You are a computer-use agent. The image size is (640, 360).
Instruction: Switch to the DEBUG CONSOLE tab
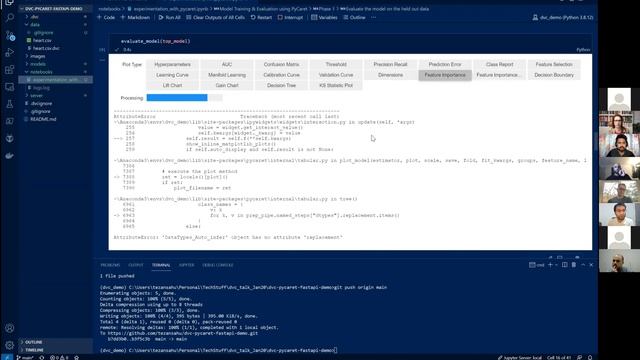point(218,265)
